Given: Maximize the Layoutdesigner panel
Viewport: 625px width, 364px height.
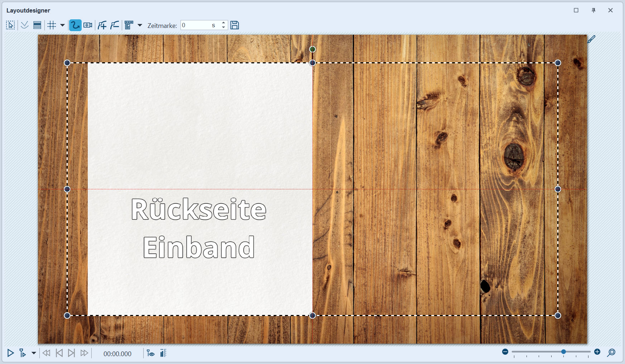Looking at the screenshot, I should tap(576, 10).
